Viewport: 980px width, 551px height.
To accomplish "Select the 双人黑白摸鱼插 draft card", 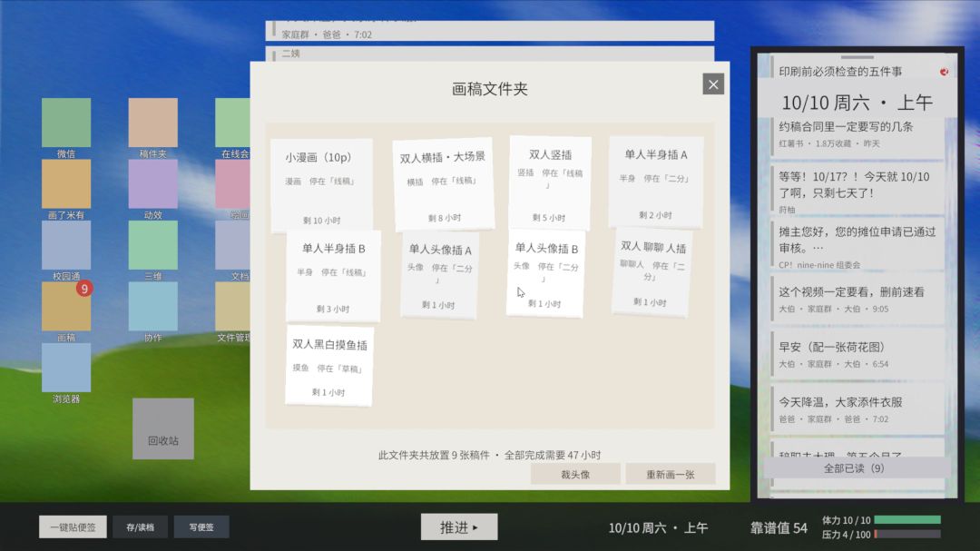I will coord(329,366).
